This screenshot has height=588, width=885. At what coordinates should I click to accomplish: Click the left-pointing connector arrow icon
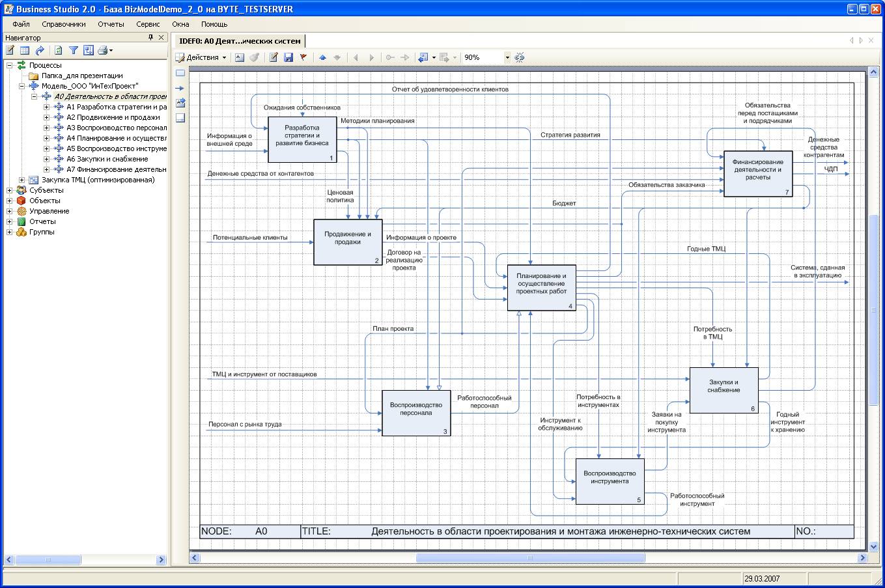click(390, 57)
